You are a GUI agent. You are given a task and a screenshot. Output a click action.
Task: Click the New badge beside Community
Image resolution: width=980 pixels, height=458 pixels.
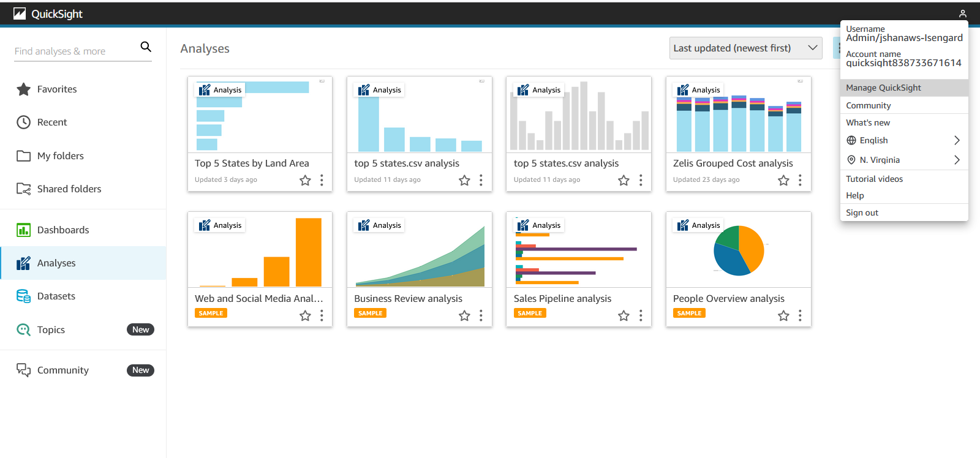(140, 370)
